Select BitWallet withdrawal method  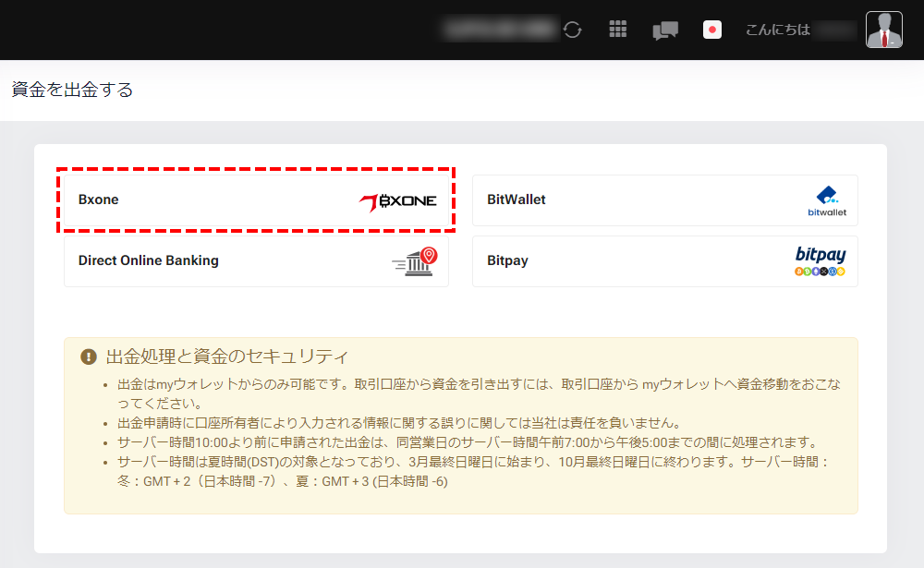pyautogui.click(x=664, y=200)
